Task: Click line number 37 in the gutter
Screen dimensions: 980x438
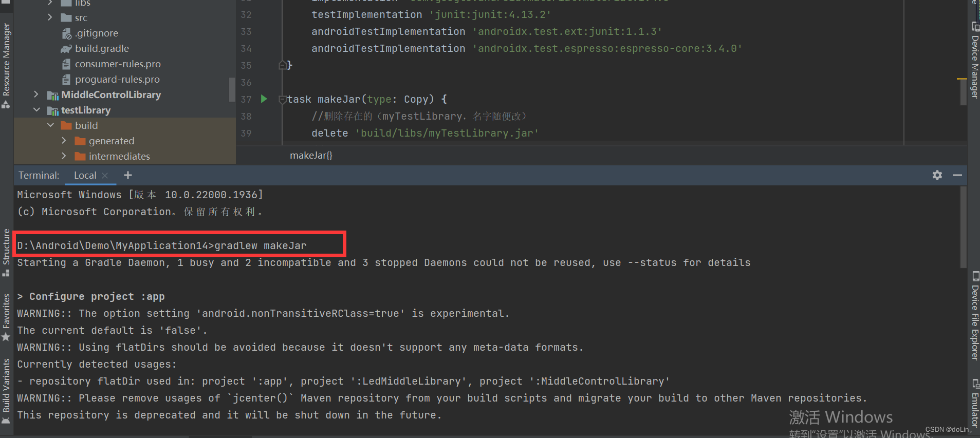Action: pyautogui.click(x=246, y=99)
